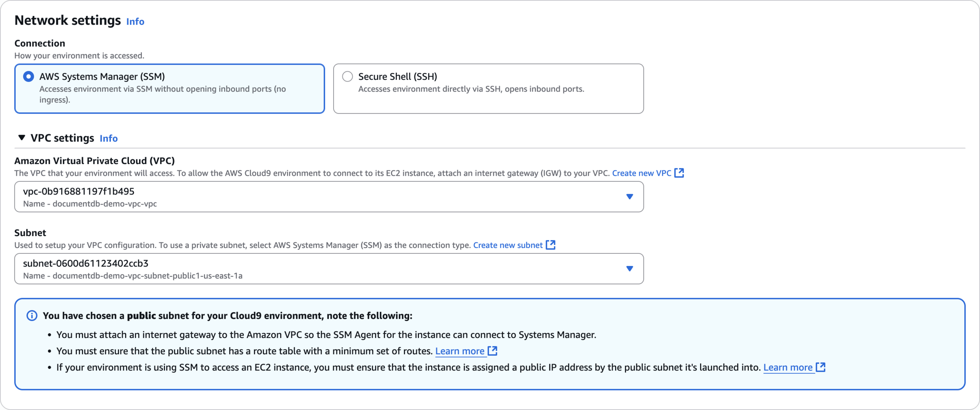This screenshot has width=980, height=410.
Task: Click the info circle icon in public subnet notice
Action: coord(32,316)
